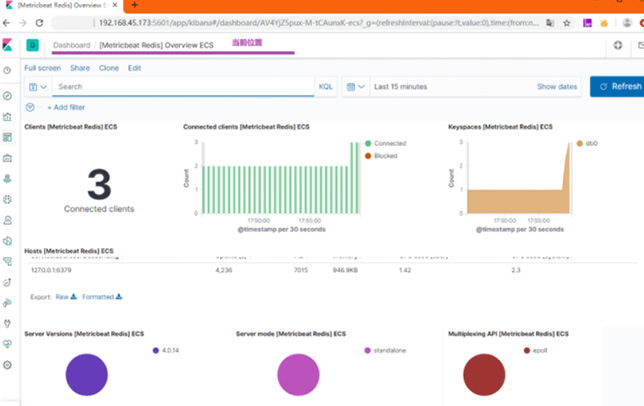Open Dashboard icon in sidebar
This screenshot has height=406, width=644.
tap(7, 137)
